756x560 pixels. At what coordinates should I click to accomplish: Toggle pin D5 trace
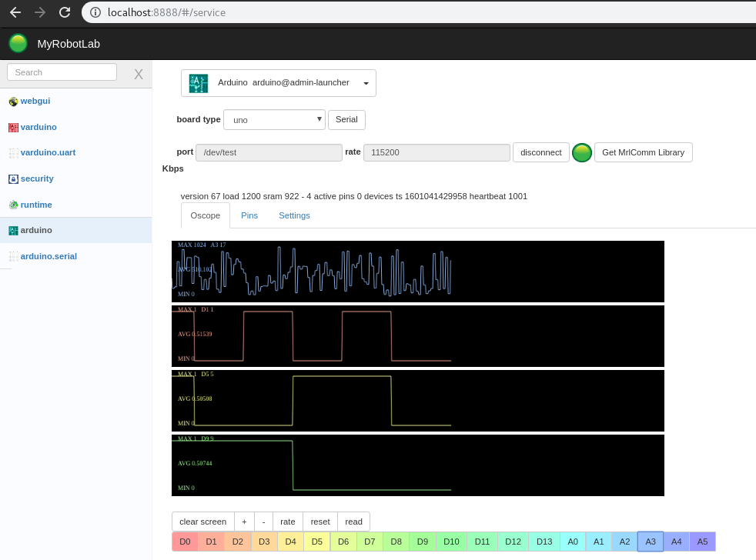[x=316, y=542]
